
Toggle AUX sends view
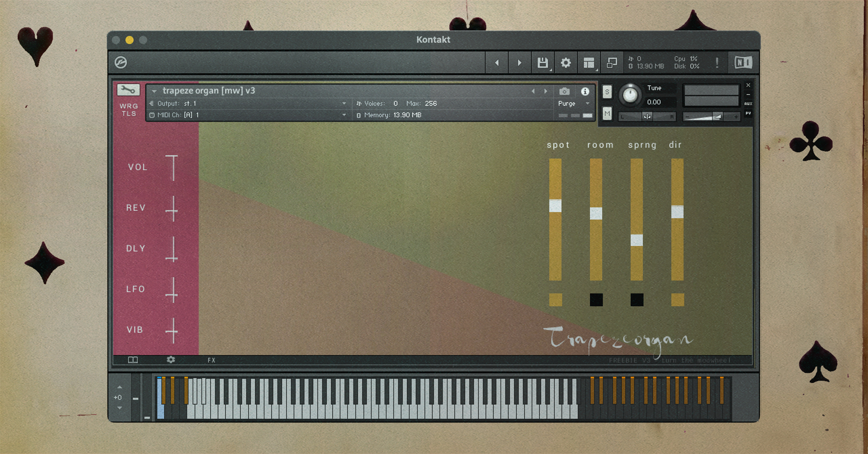748,104
